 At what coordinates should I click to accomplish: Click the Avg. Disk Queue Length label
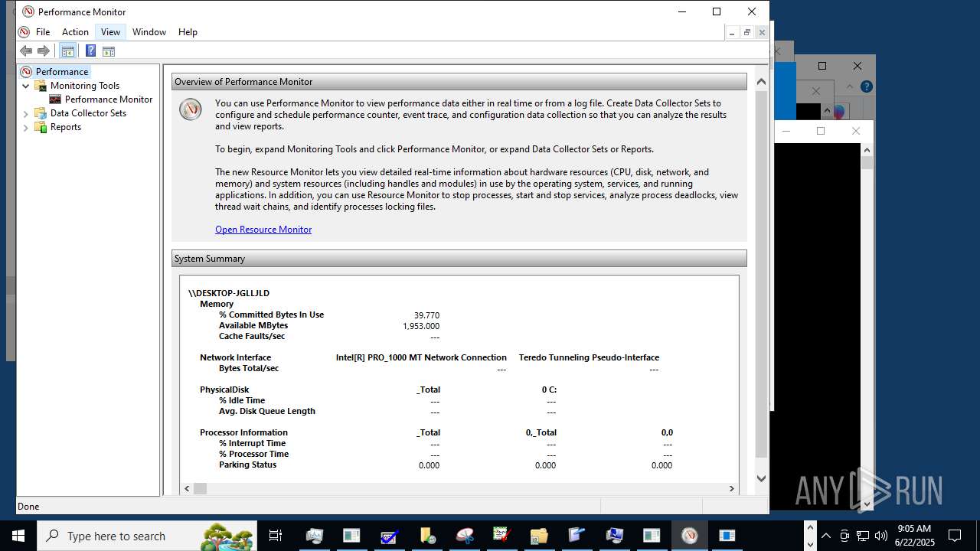click(x=267, y=411)
